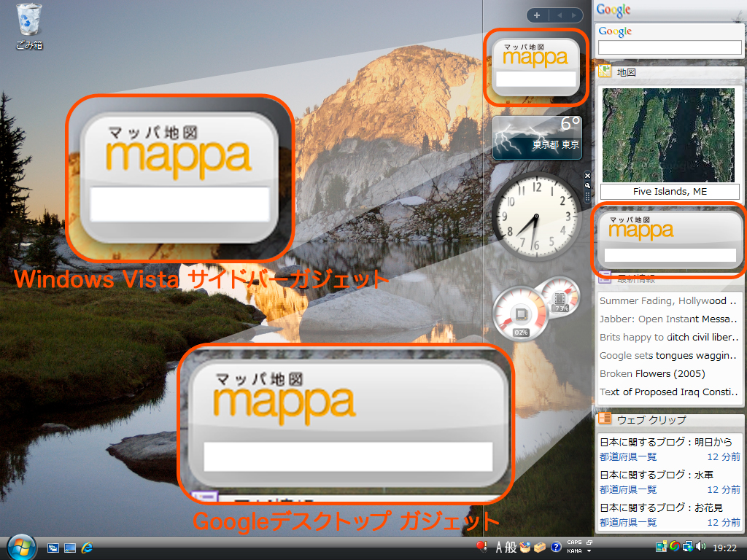Click the blue help icon in language bar
Screen dimensions: 747x560
point(556,547)
